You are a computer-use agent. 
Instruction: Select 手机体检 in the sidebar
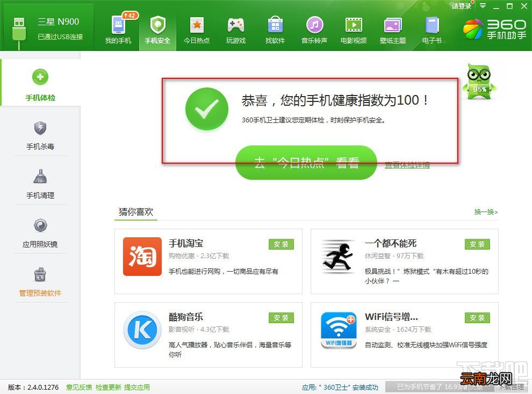click(40, 82)
